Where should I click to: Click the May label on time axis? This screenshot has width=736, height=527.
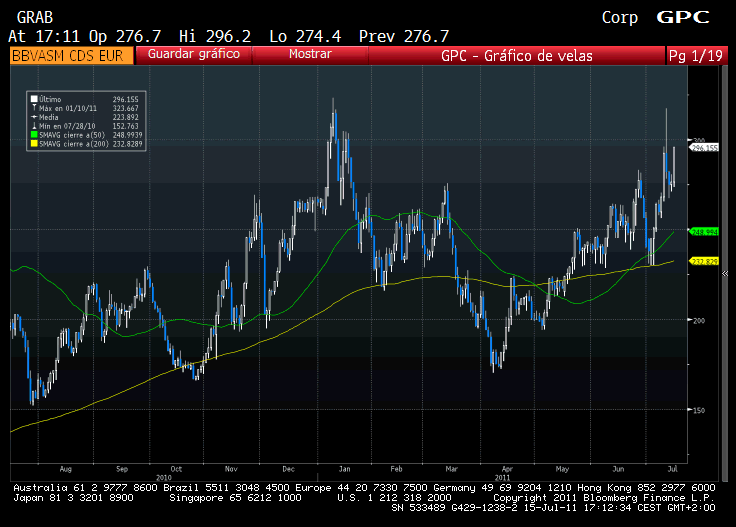click(x=562, y=469)
